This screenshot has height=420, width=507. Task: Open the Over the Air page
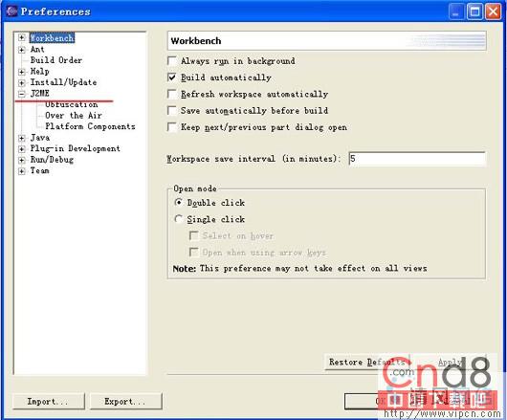click(74, 116)
